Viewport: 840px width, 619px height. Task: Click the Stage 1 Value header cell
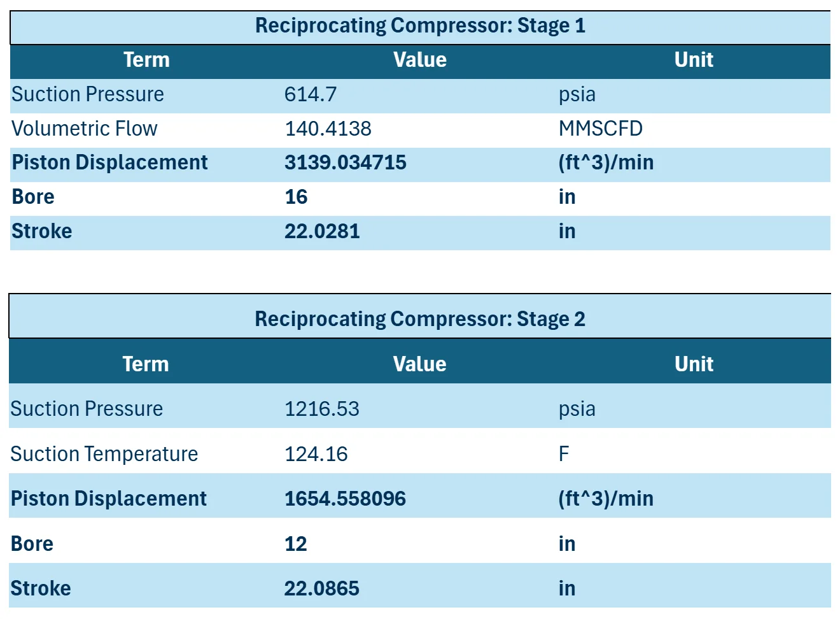pos(420,61)
